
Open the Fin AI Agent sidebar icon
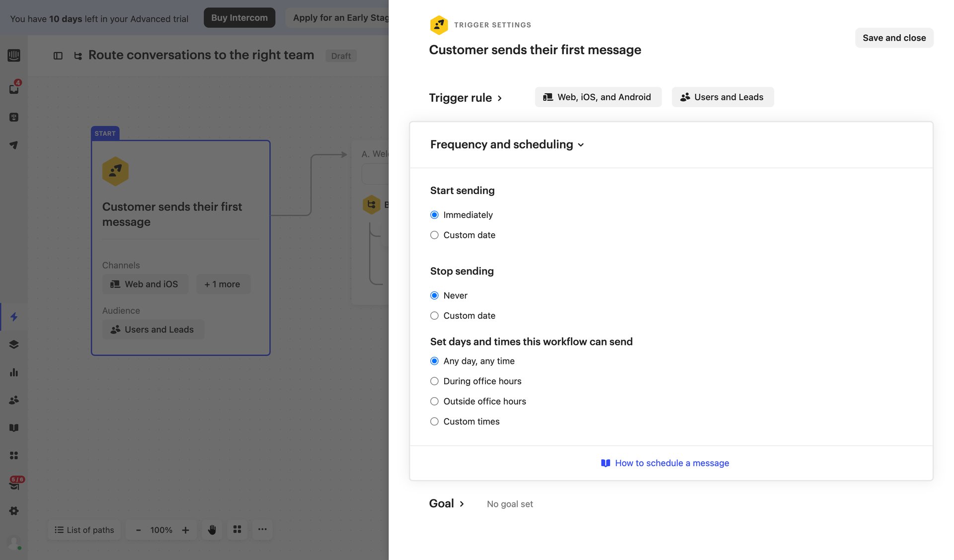point(14,117)
